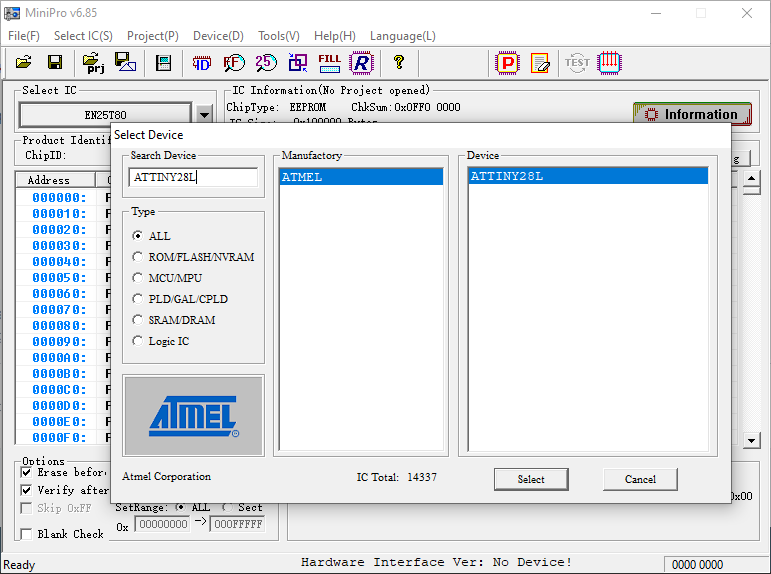Select the PLD/GAL/CPLD type option
771x574 pixels.
(138, 299)
